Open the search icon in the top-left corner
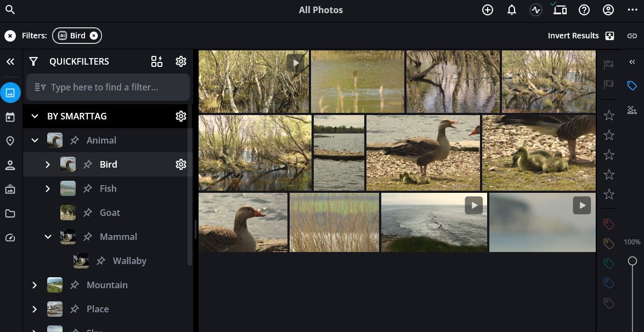 [10, 9]
